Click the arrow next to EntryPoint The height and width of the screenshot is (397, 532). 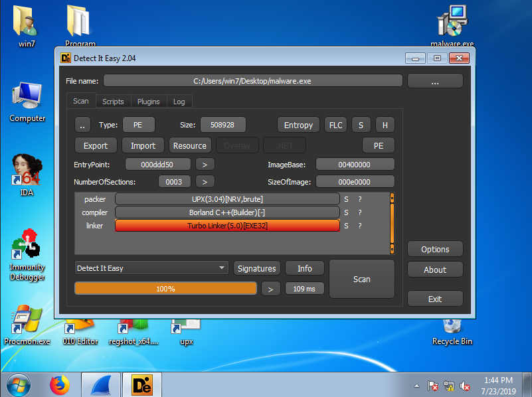205,165
